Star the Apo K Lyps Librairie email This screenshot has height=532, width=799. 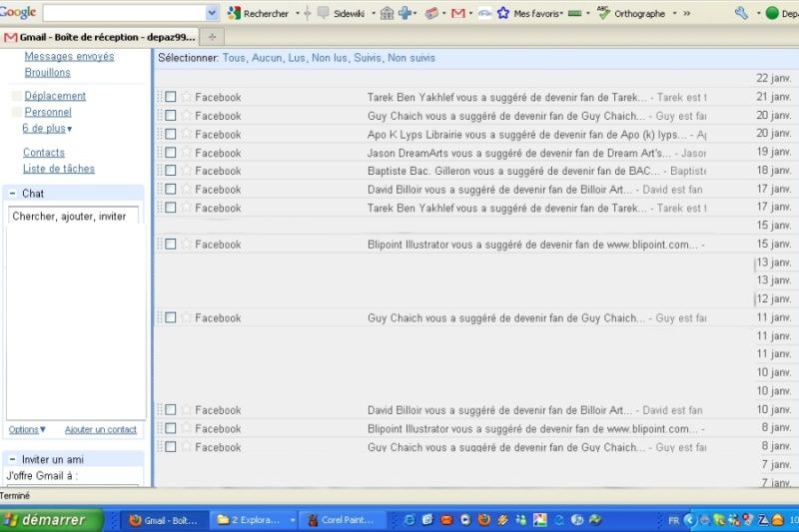186,134
